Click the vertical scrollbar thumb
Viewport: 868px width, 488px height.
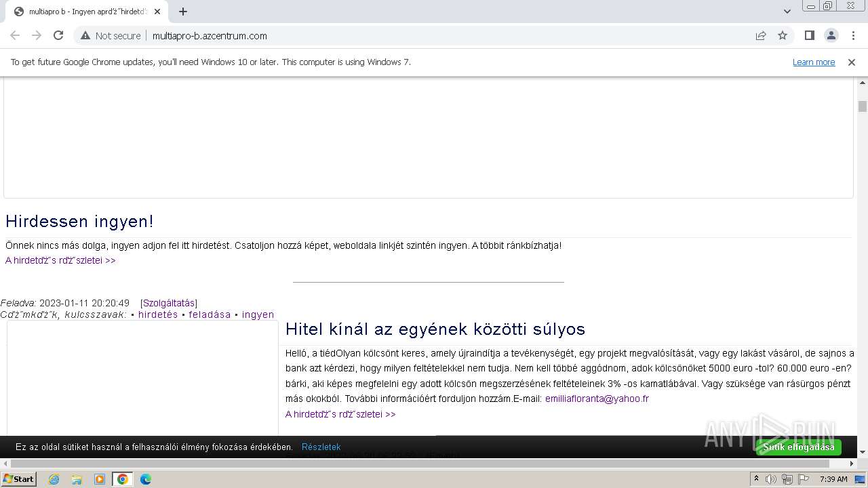(863, 106)
